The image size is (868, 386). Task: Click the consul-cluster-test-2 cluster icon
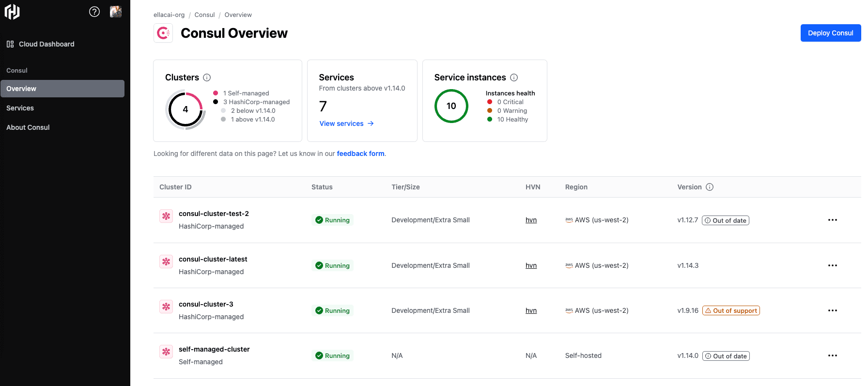[166, 216]
